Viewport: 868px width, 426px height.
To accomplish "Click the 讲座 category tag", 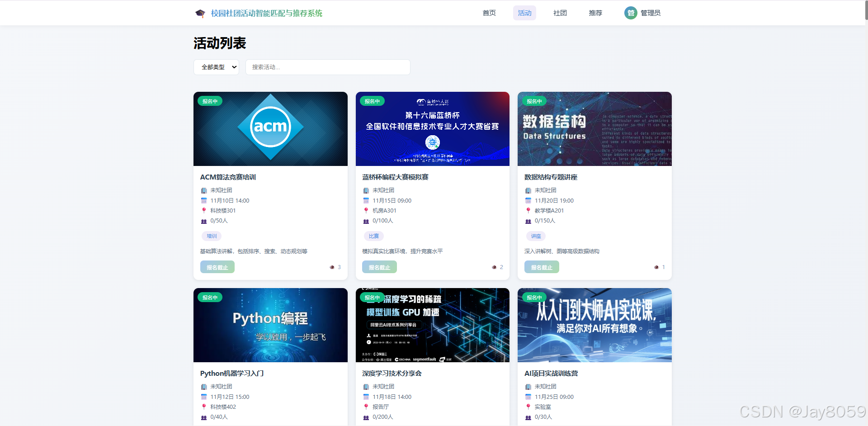I will [x=536, y=236].
